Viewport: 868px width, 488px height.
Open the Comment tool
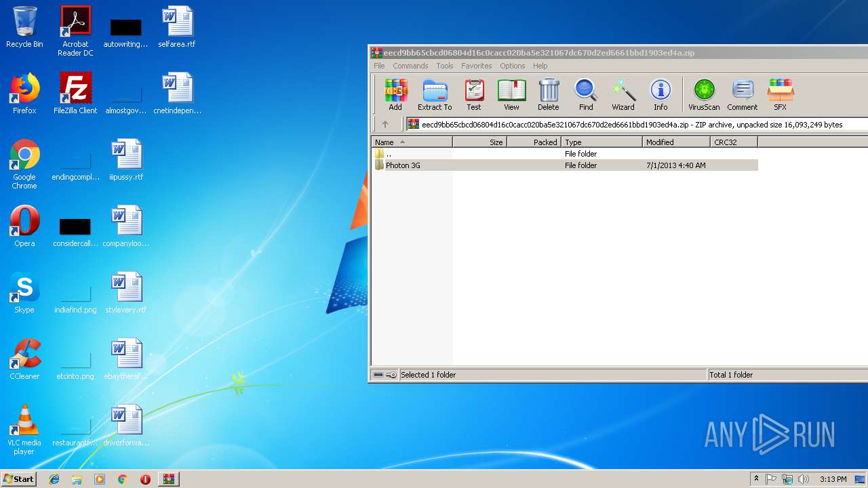click(x=743, y=94)
